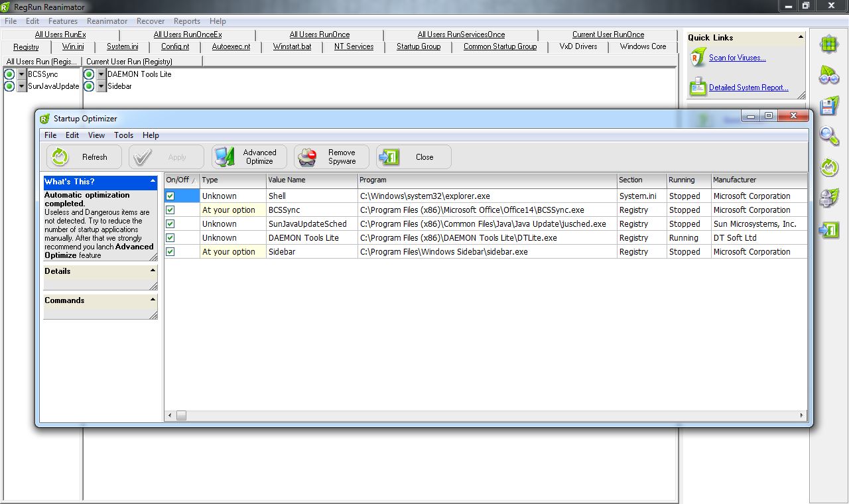
Task: Click the Close door-arrow icon in toolbar
Action: click(389, 157)
